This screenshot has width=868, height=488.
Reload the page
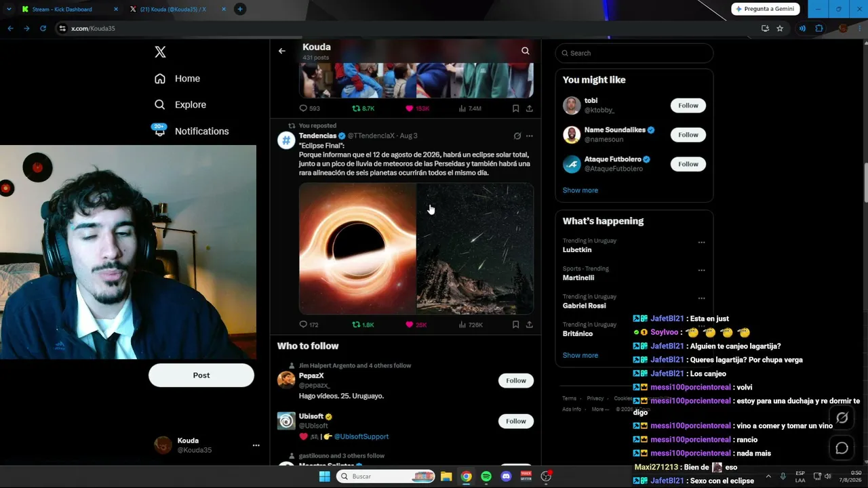tap(43, 28)
